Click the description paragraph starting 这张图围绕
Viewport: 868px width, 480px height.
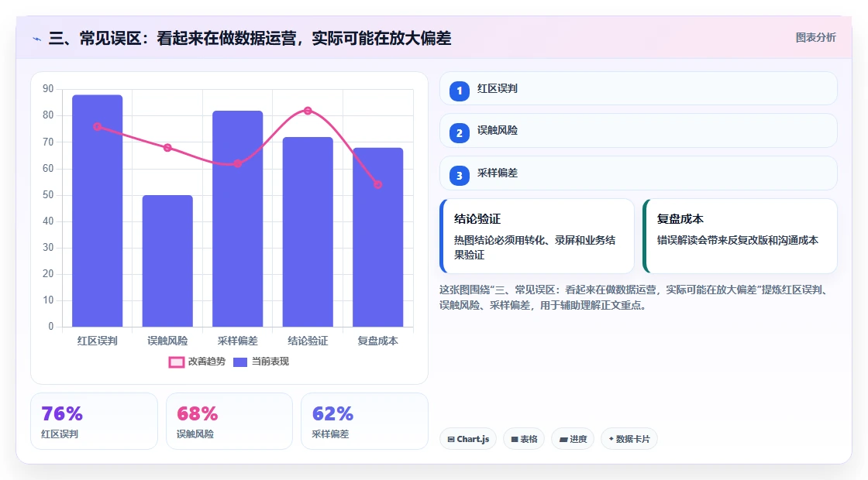point(635,297)
